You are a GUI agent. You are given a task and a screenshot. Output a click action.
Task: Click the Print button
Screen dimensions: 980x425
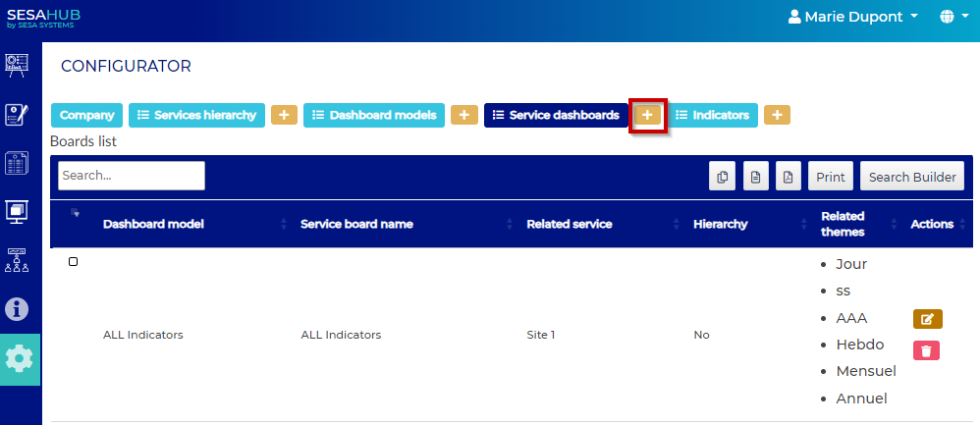pos(831,177)
